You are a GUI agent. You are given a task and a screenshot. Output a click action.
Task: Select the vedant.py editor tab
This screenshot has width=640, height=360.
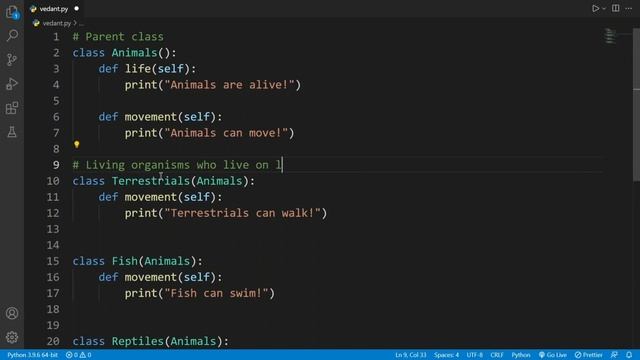[x=54, y=9]
